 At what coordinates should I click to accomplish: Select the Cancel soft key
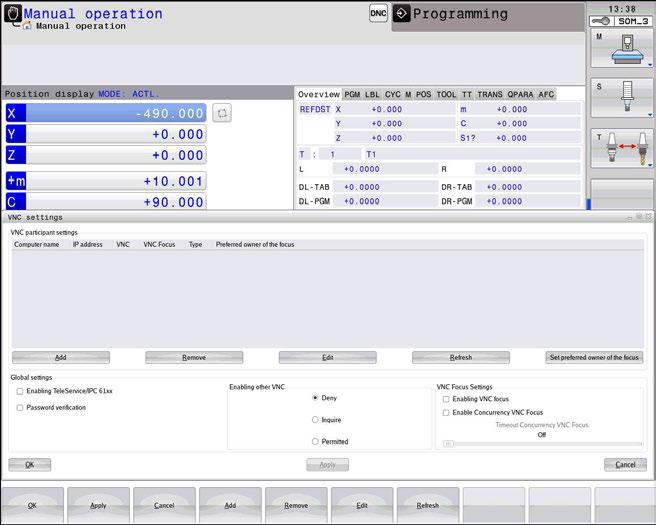[164, 505]
